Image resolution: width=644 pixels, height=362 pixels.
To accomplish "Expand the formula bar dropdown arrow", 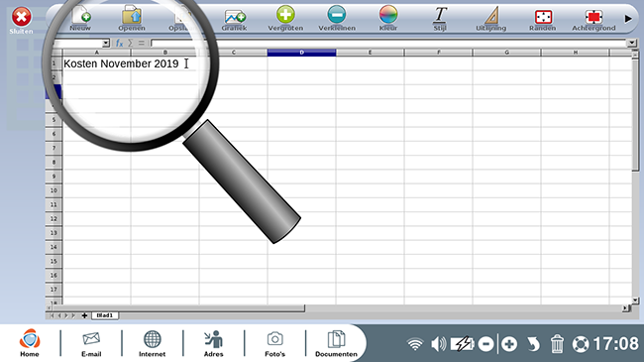I will click(x=632, y=43).
